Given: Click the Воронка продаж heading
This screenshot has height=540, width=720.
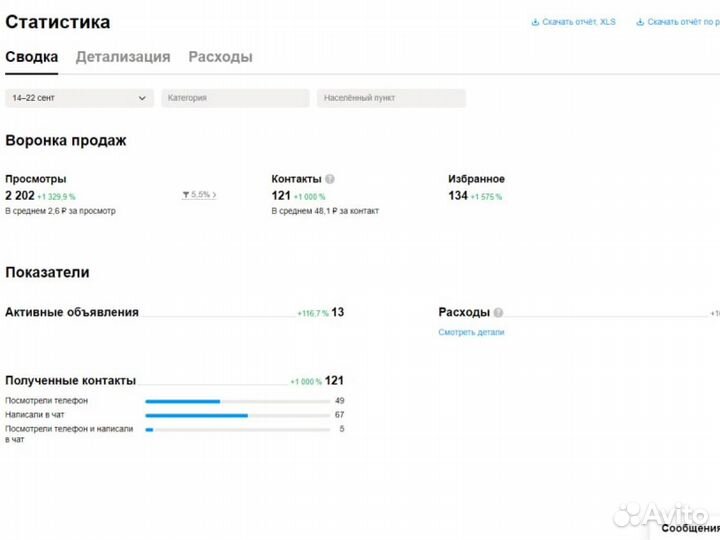Looking at the screenshot, I should (66, 141).
